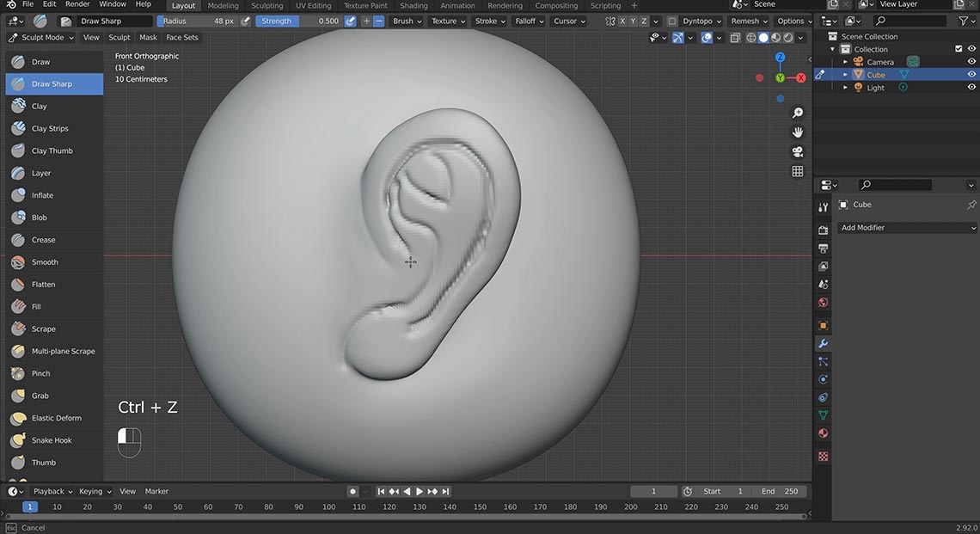Select the Snake Hook brush

53,439
